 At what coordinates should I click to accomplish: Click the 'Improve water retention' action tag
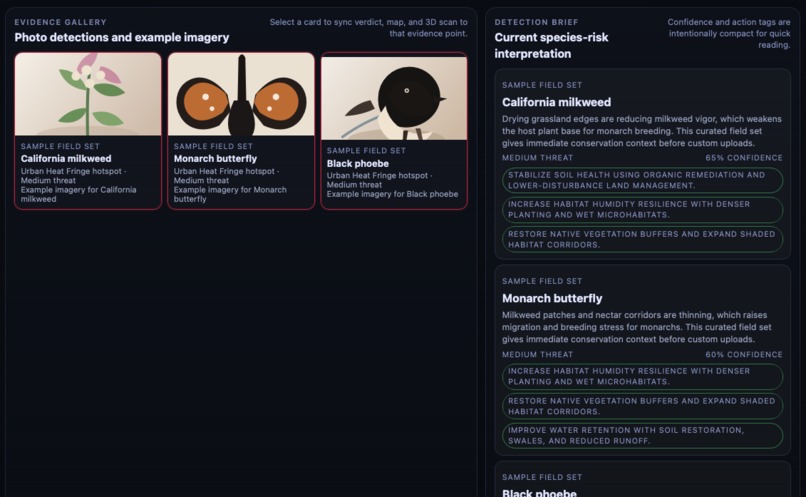pyautogui.click(x=643, y=436)
